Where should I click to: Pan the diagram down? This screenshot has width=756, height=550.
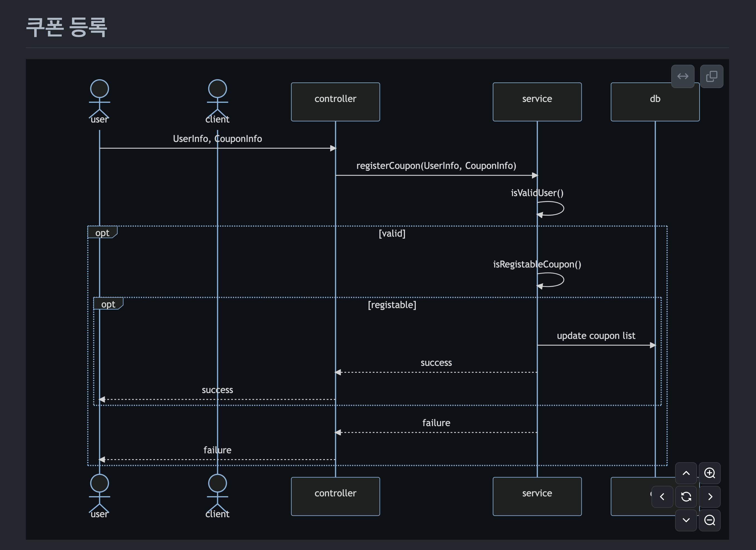[686, 520]
